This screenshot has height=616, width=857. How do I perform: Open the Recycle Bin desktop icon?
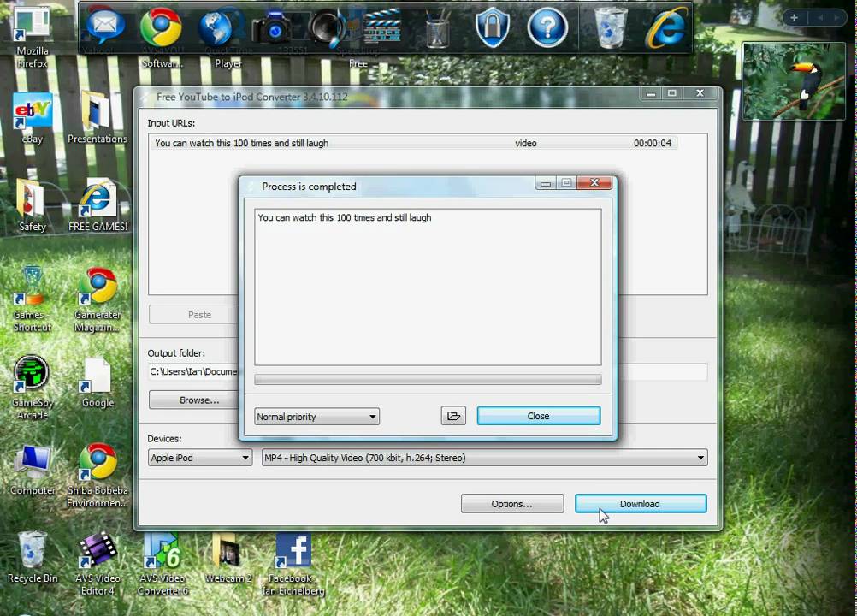[32, 558]
